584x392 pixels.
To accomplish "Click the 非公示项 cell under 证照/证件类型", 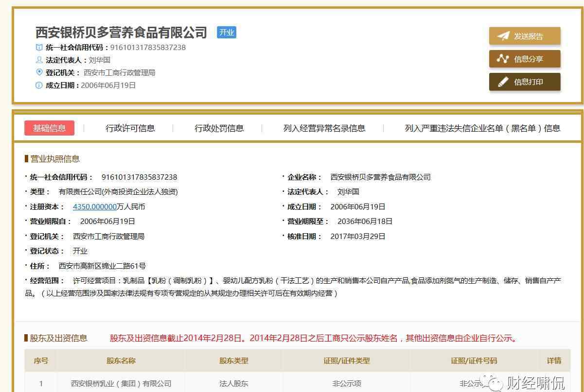I will [347, 384].
